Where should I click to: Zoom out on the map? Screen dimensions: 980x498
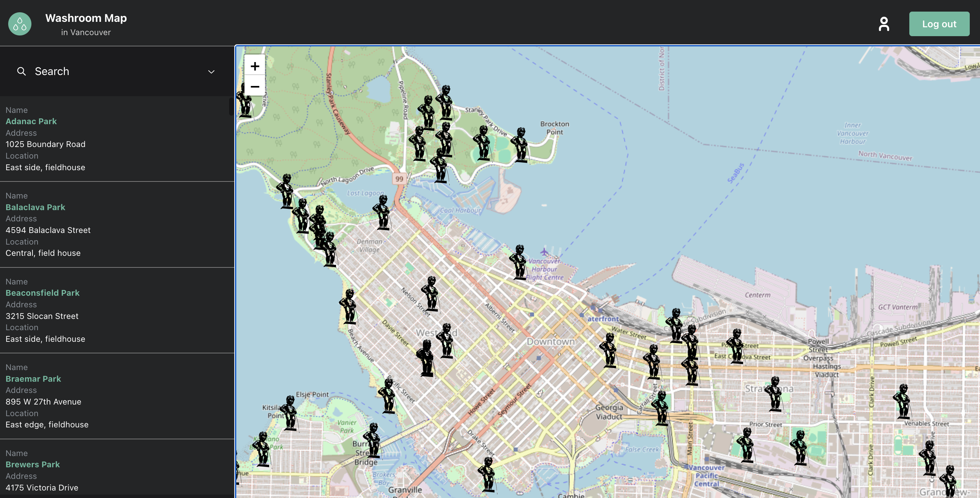(x=254, y=87)
